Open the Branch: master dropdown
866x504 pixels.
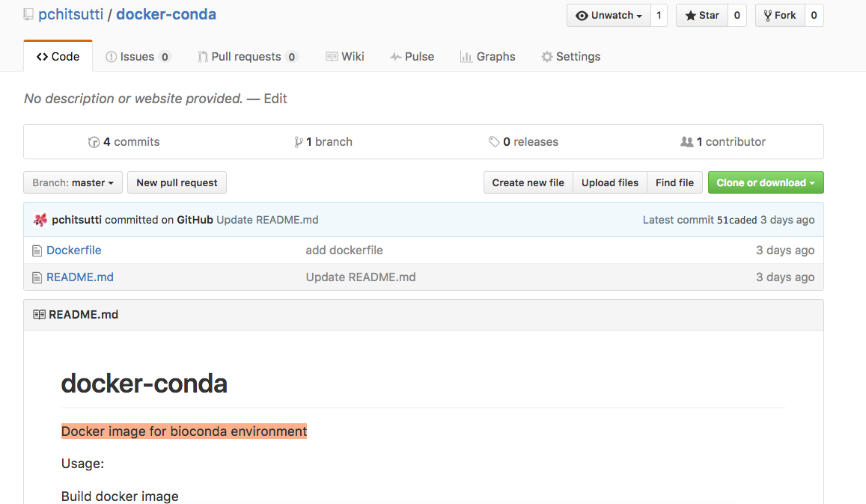click(73, 182)
